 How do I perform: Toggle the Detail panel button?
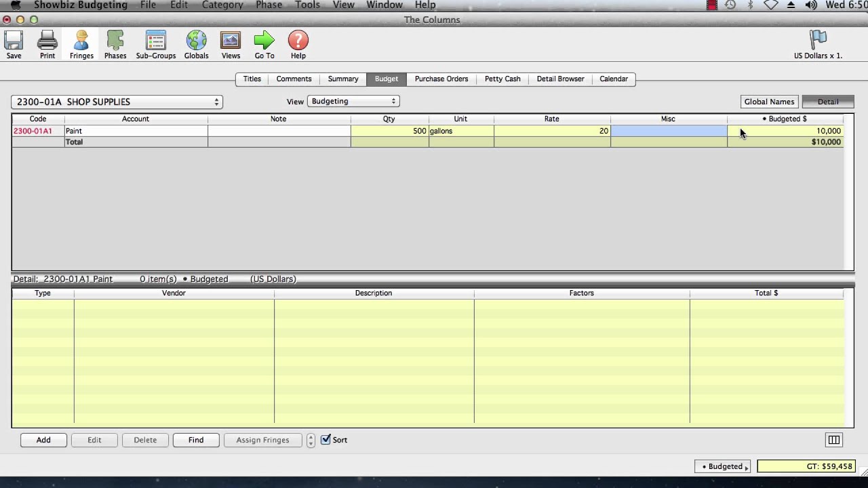(828, 102)
